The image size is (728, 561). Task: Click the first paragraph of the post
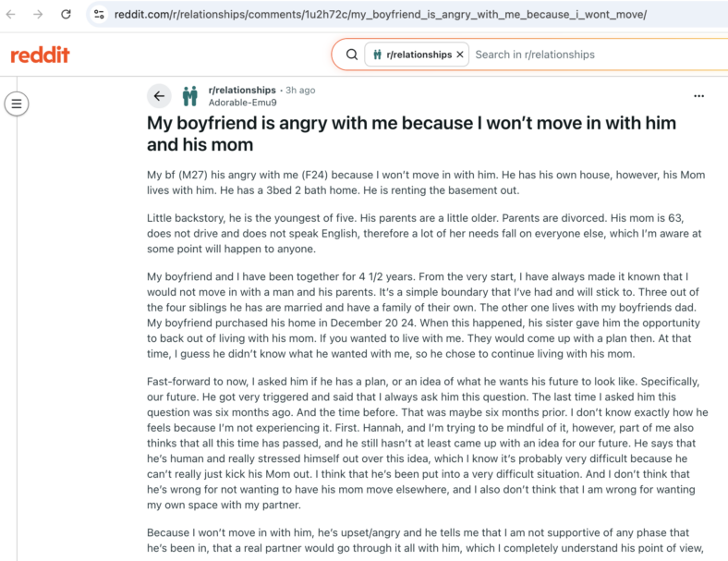click(426, 182)
